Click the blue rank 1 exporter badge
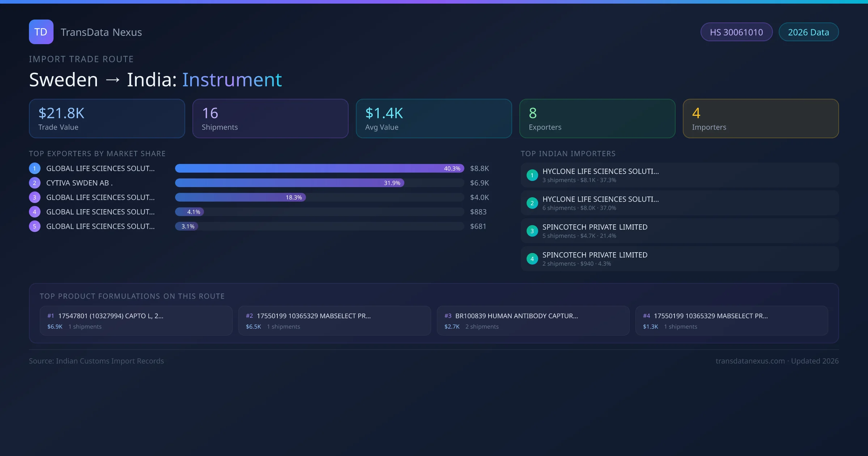 [x=35, y=168]
